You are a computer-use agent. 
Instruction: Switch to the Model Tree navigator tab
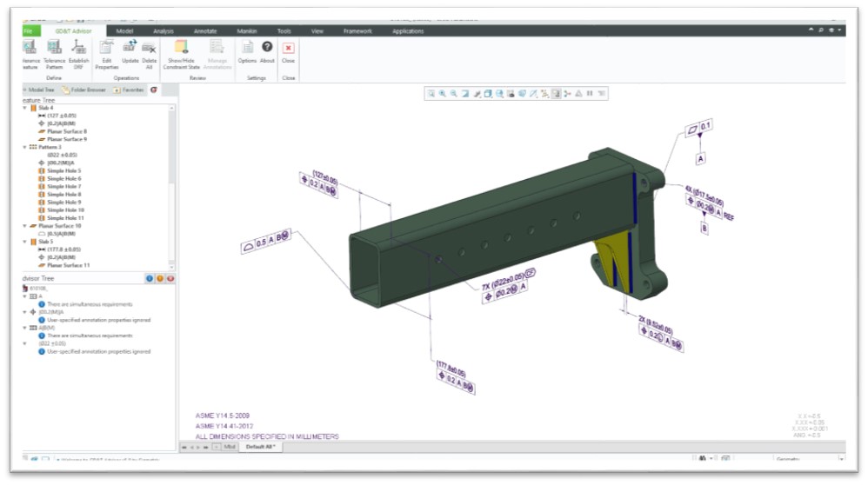[x=39, y=90]
